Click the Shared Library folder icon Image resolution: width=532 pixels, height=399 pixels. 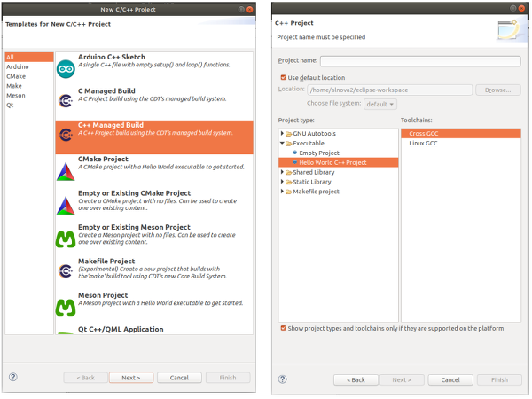tap(289, 172)
